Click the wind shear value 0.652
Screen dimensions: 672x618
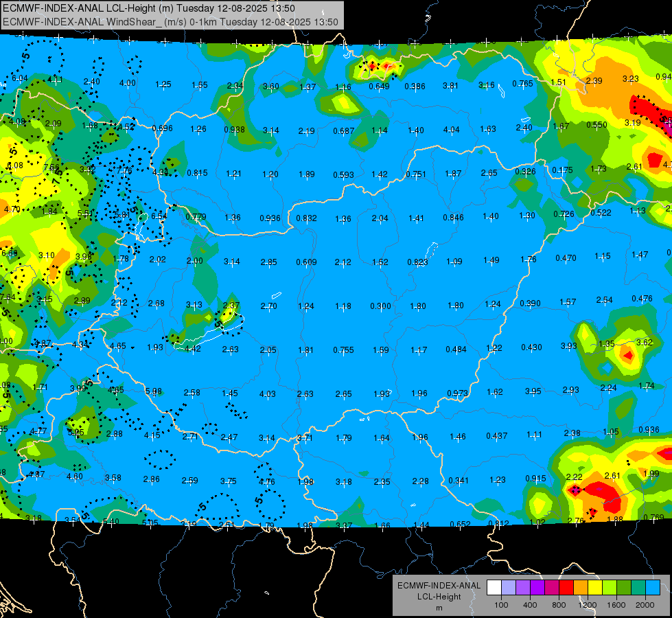click(x=461, y=525)
